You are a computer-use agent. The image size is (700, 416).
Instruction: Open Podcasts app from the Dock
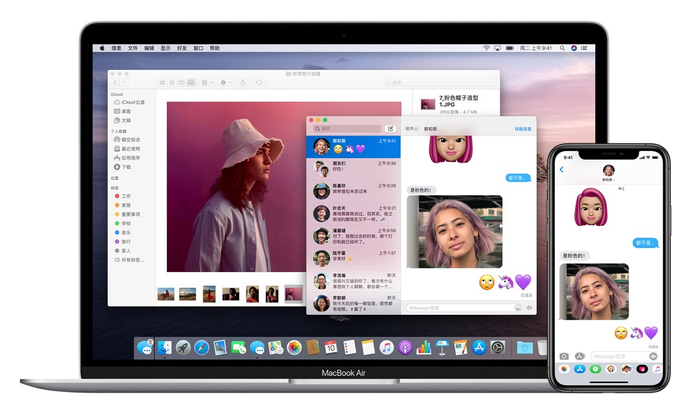point(405,347)
